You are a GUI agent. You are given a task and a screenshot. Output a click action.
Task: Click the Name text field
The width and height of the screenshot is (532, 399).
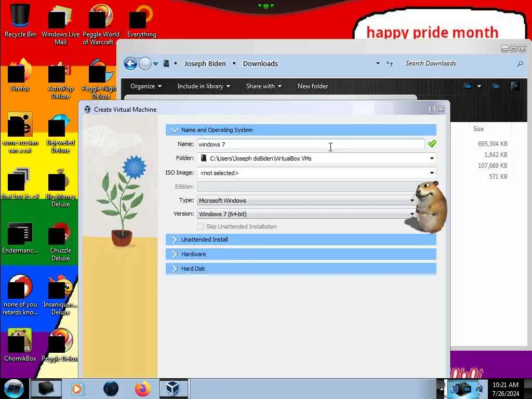pos(311,144)
